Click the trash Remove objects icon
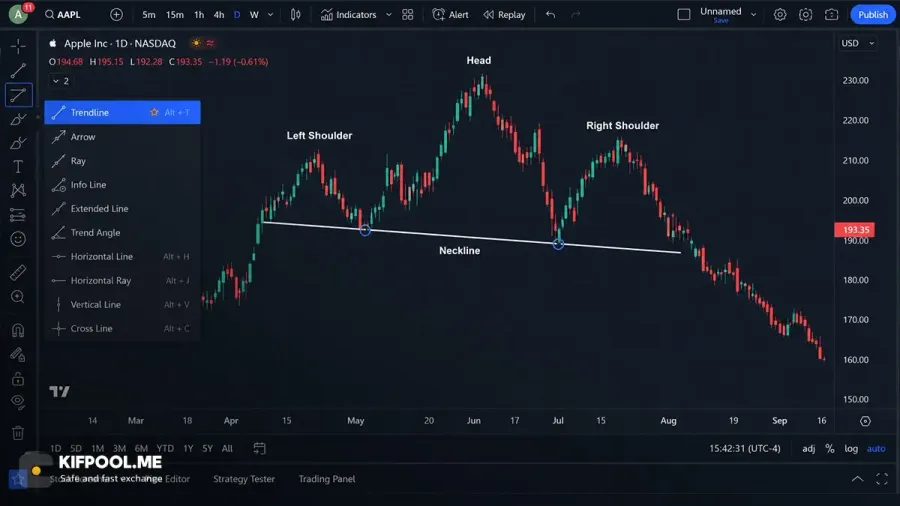 [18, 433]
